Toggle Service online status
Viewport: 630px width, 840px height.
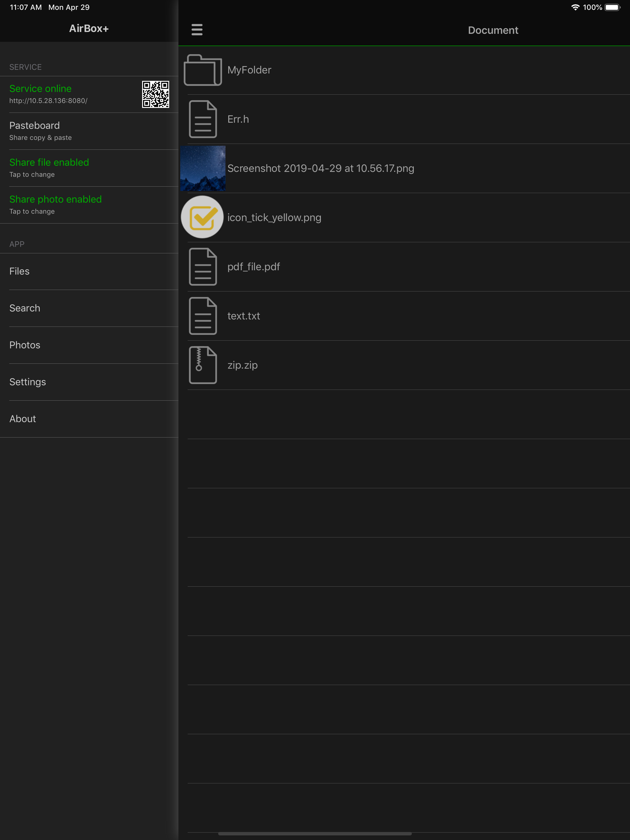click(41, 89)
